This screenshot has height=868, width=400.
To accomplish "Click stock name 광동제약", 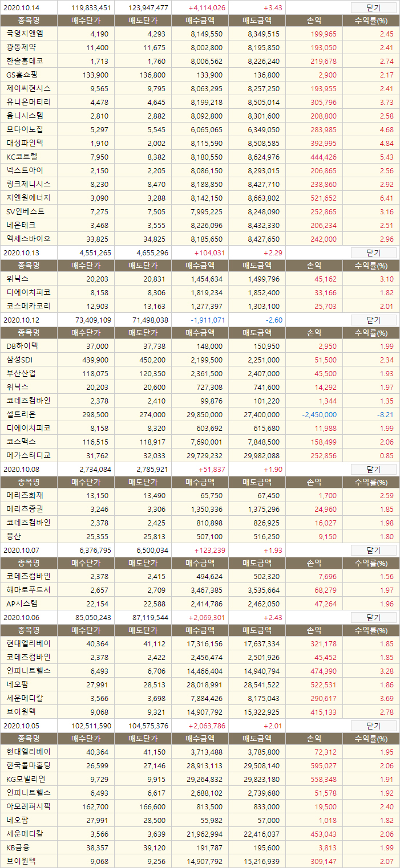I will pos(21,47).
